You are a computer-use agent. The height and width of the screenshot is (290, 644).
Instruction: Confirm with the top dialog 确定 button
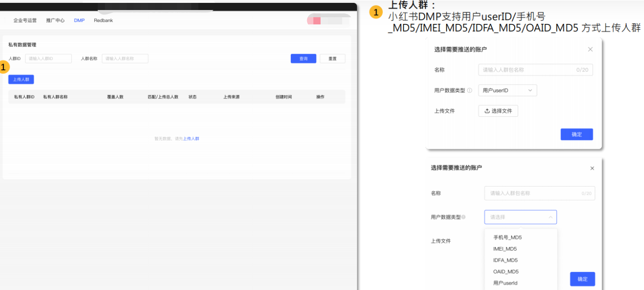click(576, 134)
